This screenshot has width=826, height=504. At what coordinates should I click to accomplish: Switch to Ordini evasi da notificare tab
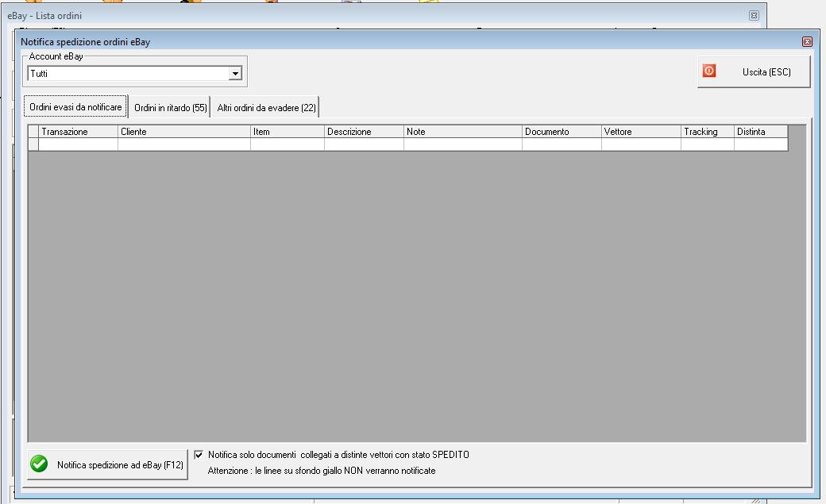(x=75, y=107)
